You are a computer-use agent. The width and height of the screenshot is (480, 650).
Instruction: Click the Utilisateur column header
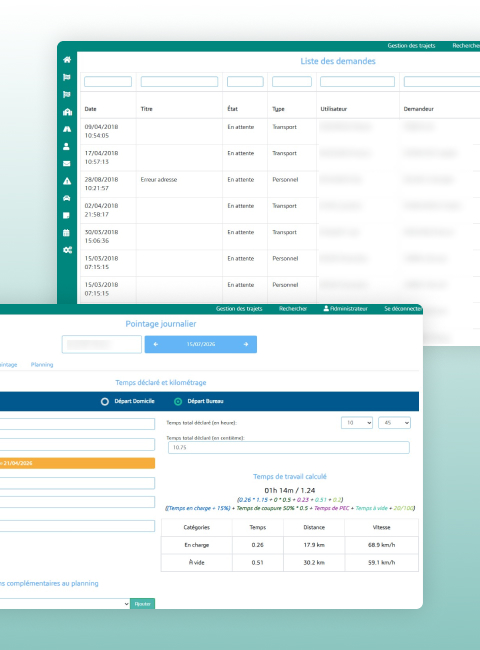point(334,109)
